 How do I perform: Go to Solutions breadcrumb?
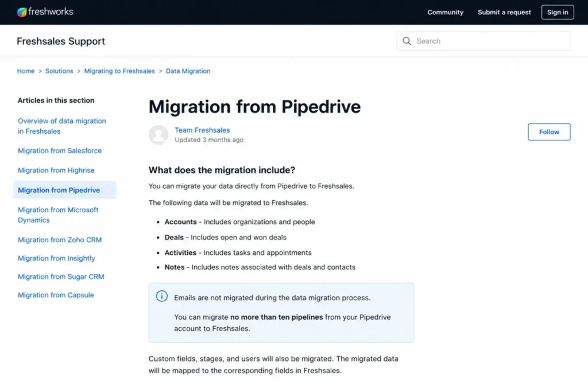[59, 71]
